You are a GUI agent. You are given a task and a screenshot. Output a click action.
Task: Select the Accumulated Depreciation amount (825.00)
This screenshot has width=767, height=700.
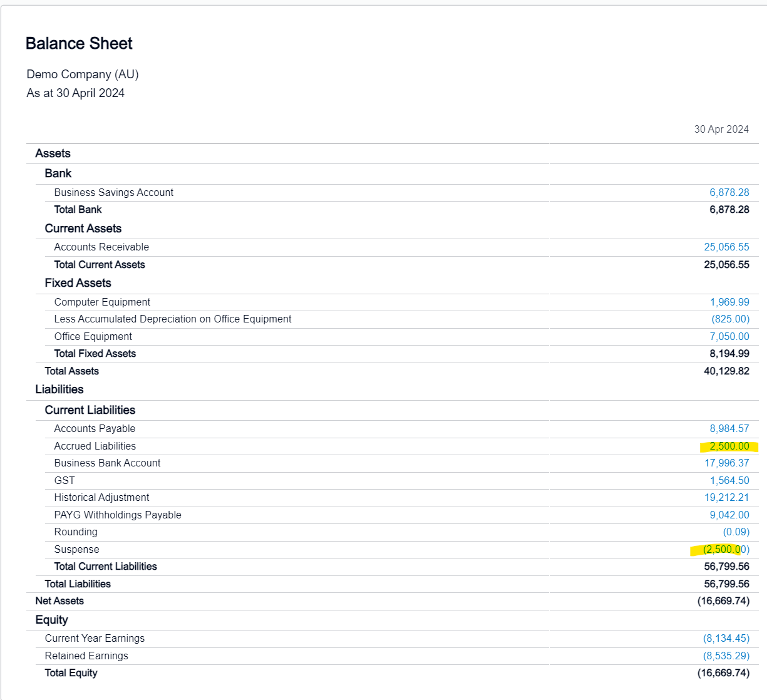tap(730, 319)
